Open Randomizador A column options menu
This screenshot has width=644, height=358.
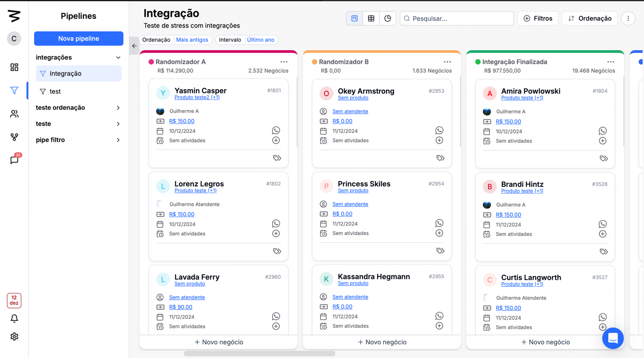click(x=284, y=62)
